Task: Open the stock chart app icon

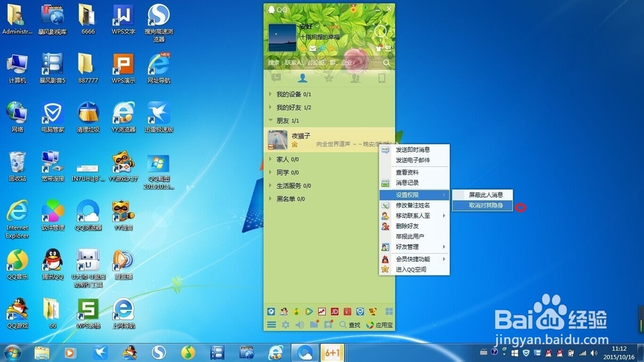Action: (x=322, y=312)
